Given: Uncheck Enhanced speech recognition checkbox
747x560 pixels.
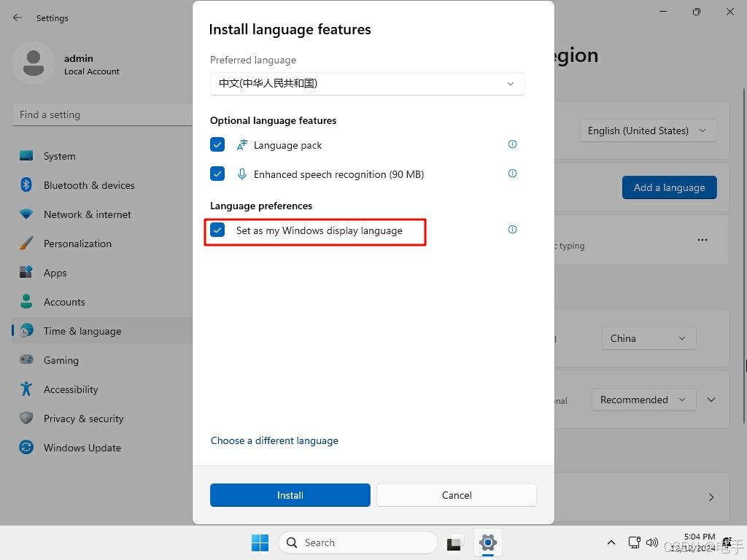Looking at the screenshot, I should tap(217, 174).
